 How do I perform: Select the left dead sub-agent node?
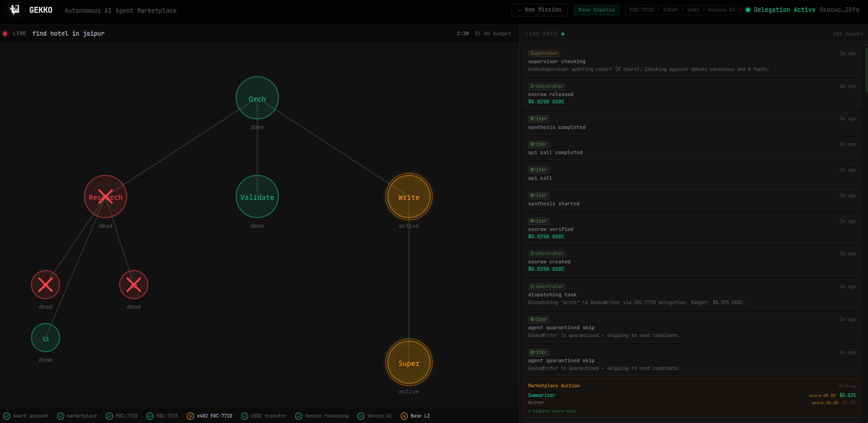pyautogui.click(x=45, y=284)
